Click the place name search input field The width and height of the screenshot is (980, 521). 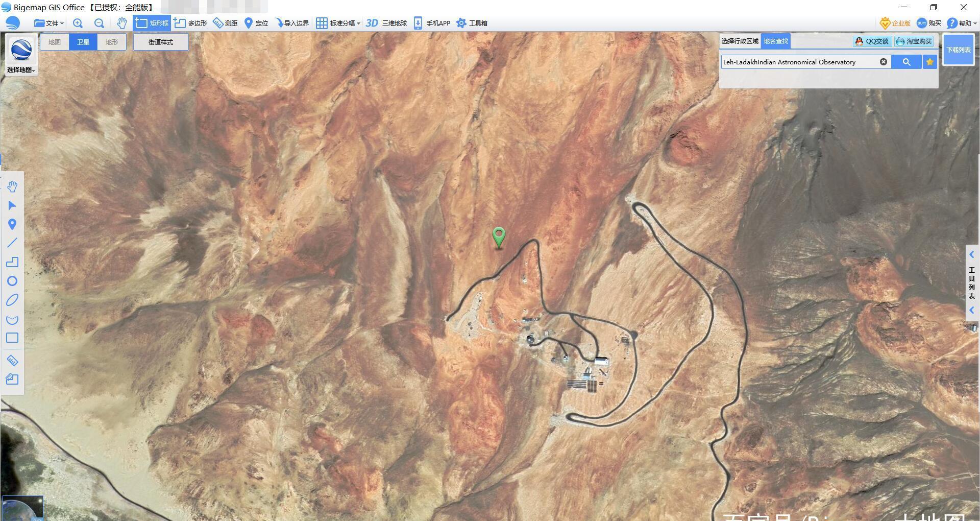click(799, 62)
